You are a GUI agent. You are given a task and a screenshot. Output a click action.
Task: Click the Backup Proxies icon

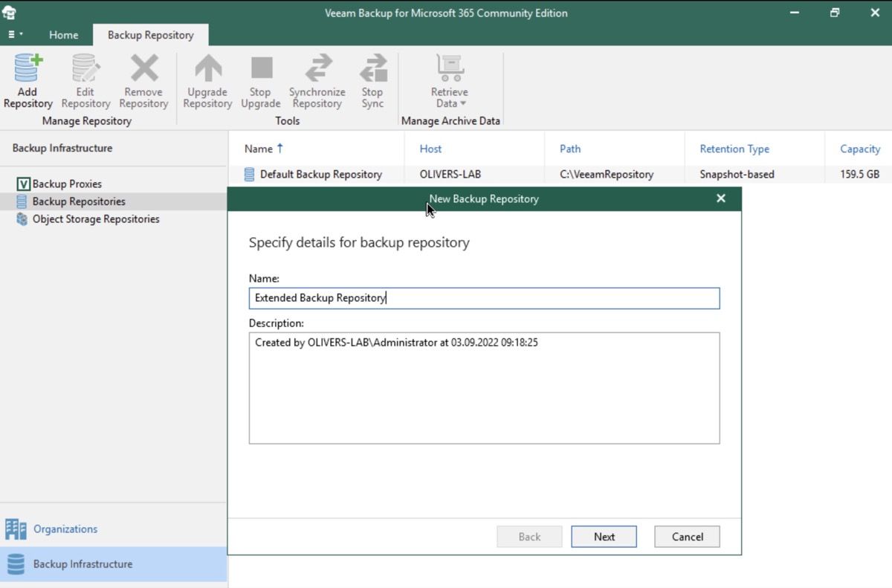click(x=22, y=184)
